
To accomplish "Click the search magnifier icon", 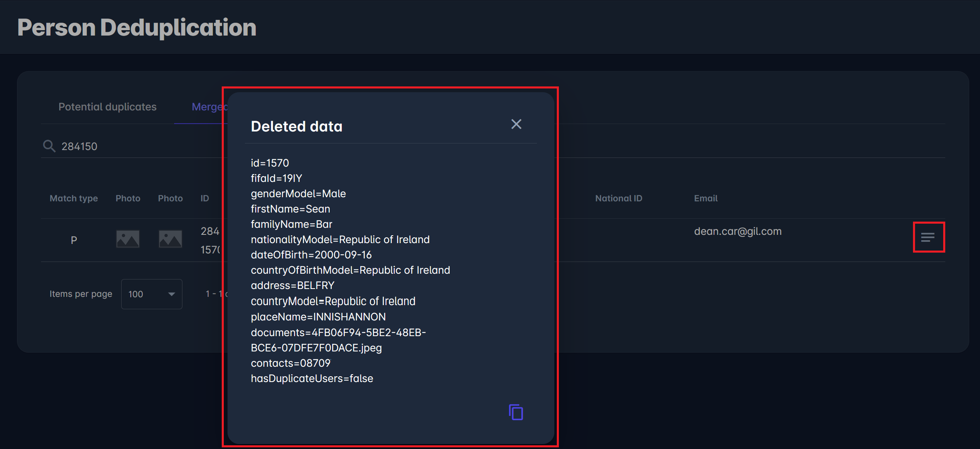I will point(49,146).
